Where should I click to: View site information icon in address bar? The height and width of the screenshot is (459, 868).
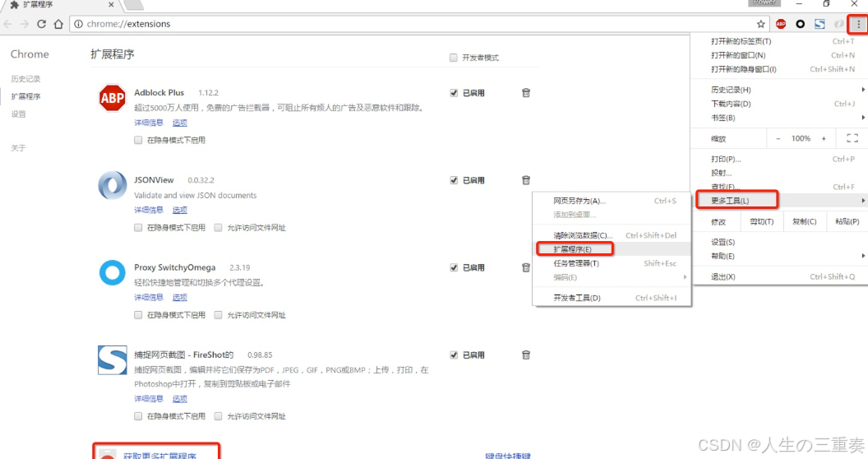[79, 24]
